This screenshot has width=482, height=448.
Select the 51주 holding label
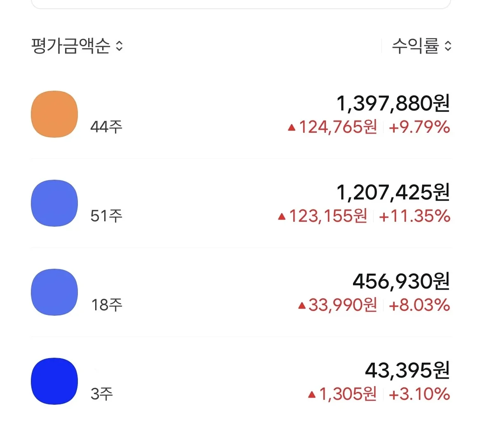click(x=106, y=216)
